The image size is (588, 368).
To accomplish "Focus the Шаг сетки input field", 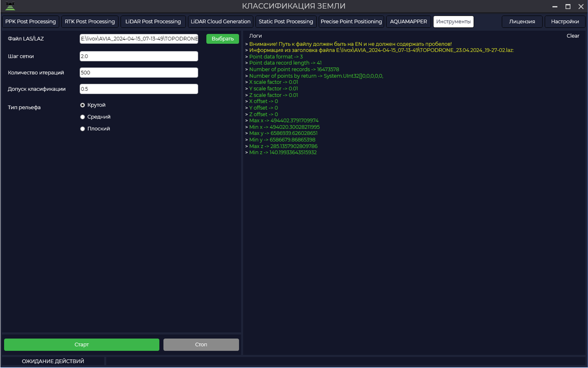I will click(x=139, y=56).
